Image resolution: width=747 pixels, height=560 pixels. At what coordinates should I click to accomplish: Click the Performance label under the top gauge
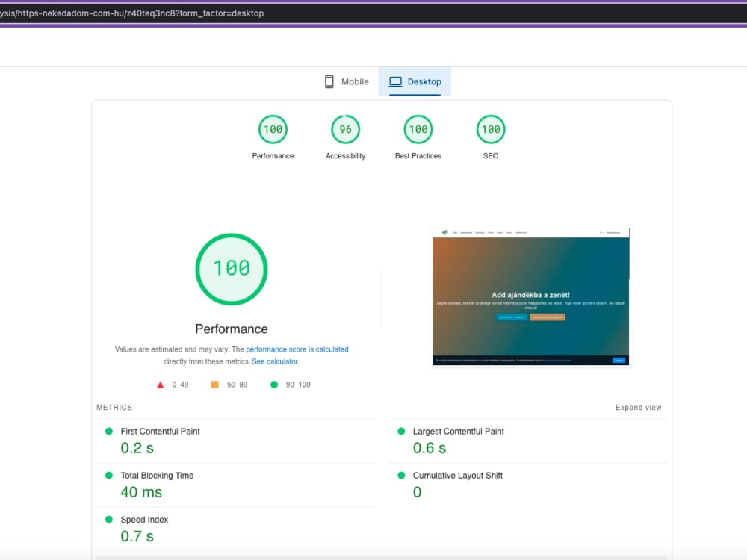point(273,156)
